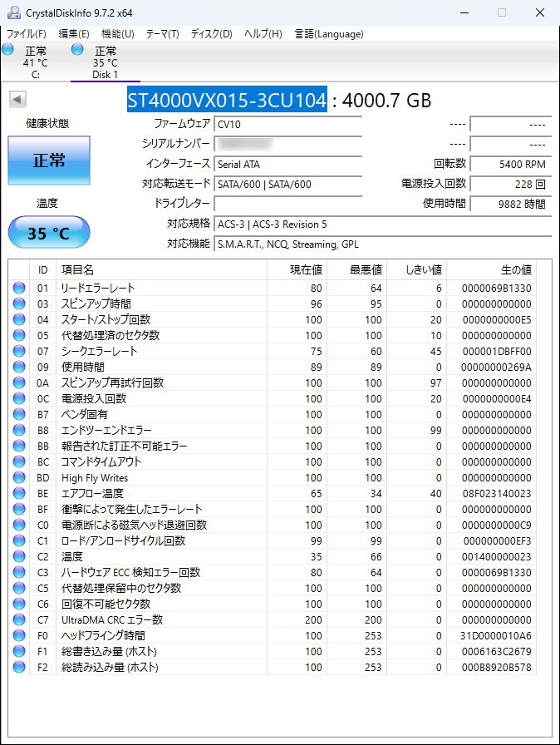Viewport: 560px width, 745px height.
Task: Click the ST4000VX015-3CU104 model name
Action: pyautogui.click(x=227, y=100)
